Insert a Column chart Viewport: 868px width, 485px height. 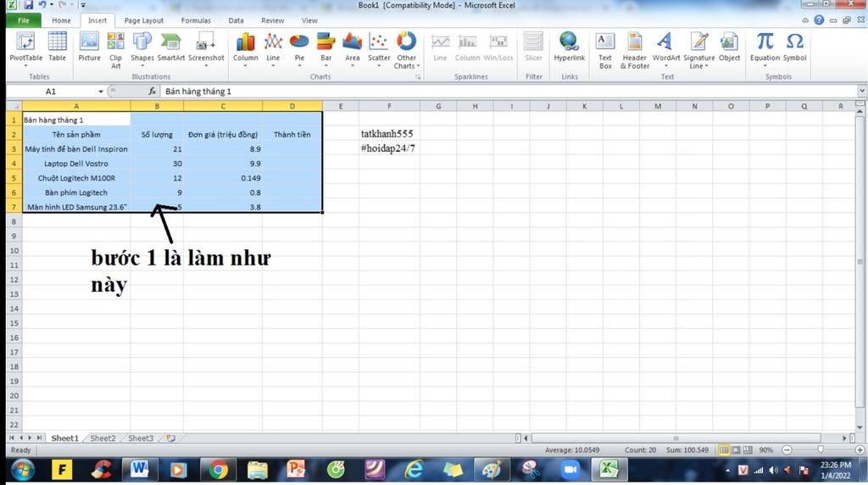[x=245, y=49]
